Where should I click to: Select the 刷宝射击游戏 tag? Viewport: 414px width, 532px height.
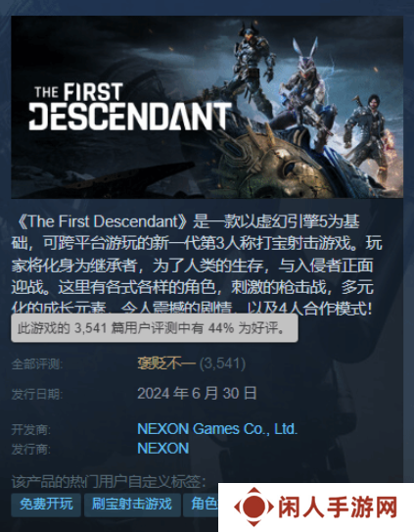[132, 505]
